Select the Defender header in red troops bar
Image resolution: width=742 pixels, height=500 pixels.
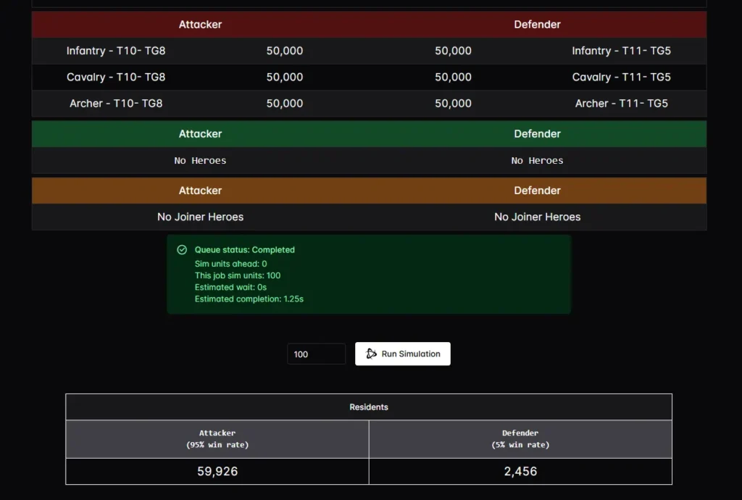(537, 24)
